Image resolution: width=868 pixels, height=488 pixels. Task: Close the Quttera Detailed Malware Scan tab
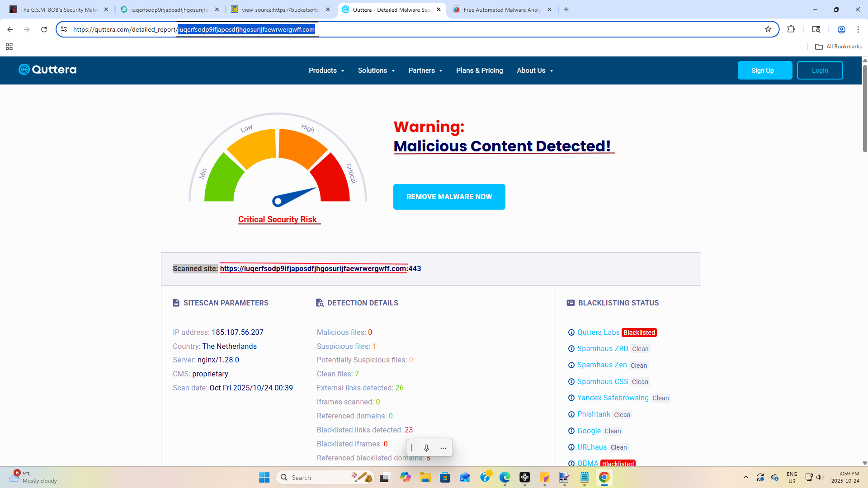pos(439,9)
